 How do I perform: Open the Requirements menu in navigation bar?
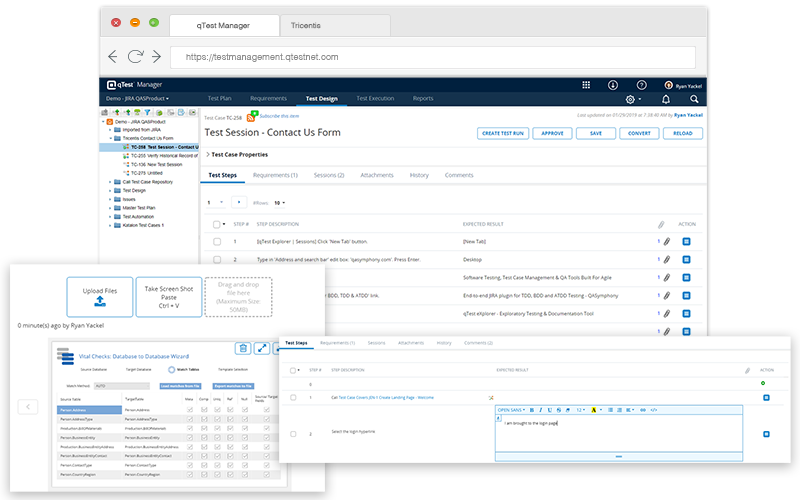[x=268, y=98]
